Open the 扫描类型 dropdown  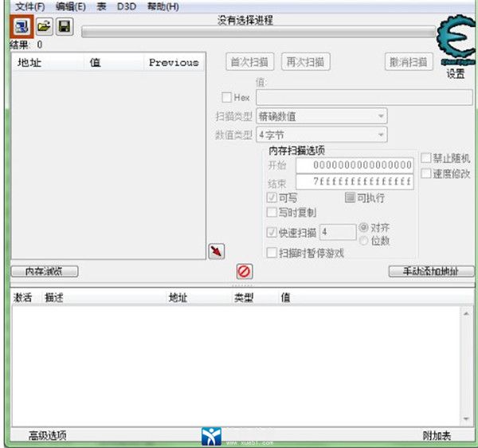click(x=321, y=116)
